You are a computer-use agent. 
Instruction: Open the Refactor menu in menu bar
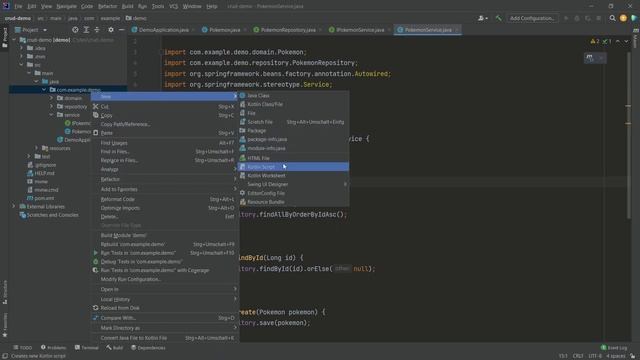coord(107,6)
